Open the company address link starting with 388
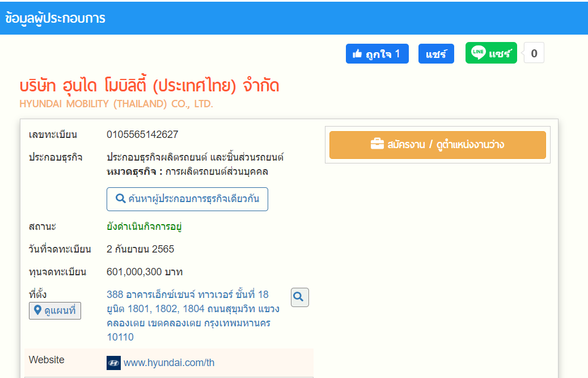This screenshot has width=588, height=378. [193, 316]
